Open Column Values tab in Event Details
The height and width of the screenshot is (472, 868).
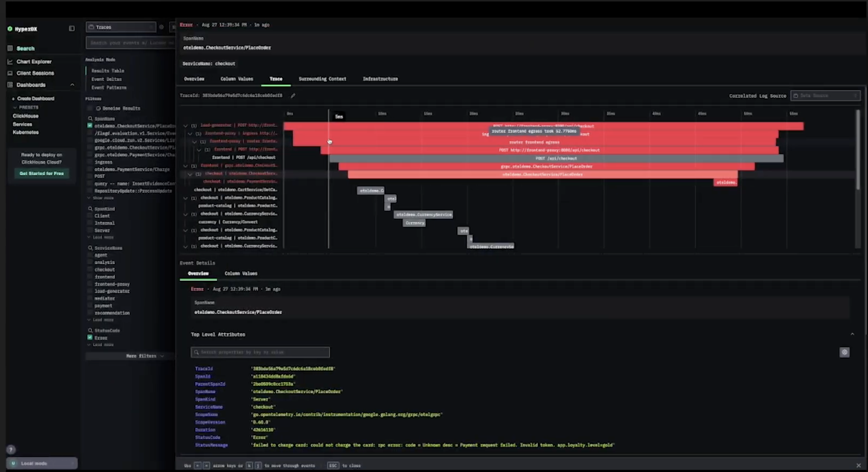pos(241,273)
